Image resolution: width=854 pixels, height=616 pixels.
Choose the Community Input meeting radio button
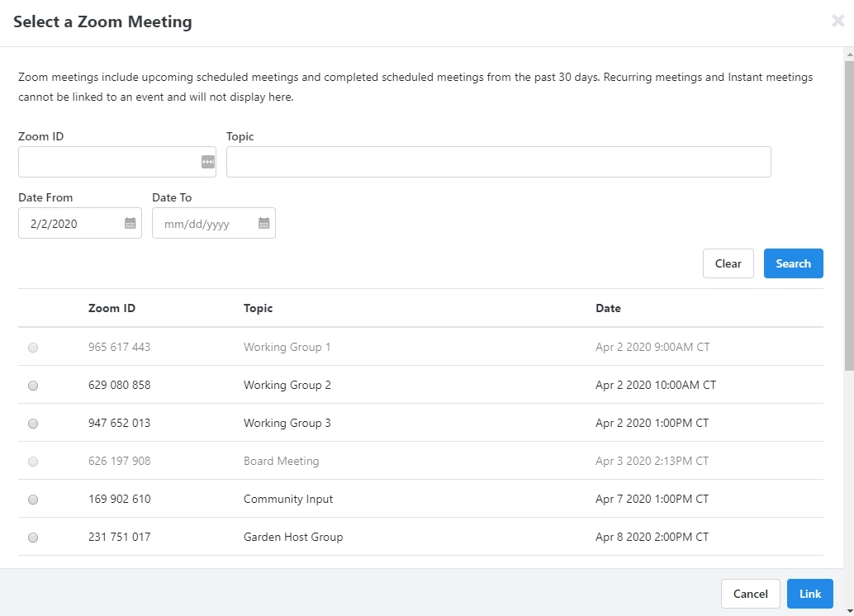click(x=33, y=500)
